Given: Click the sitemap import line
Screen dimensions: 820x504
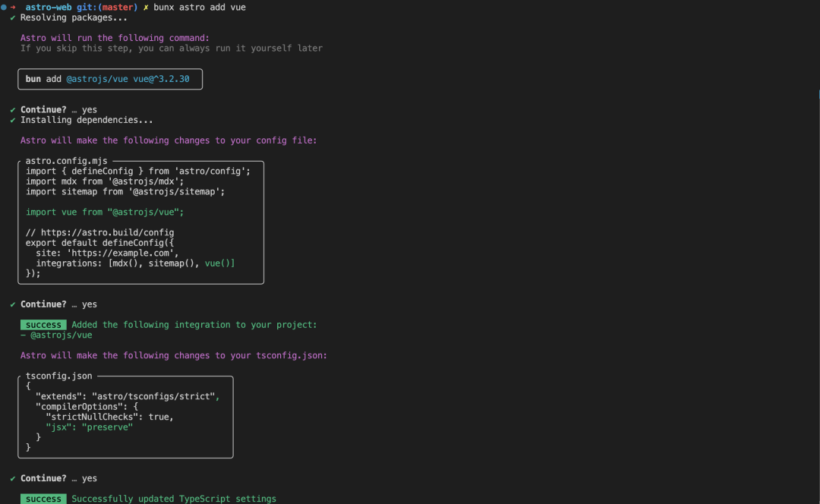Looking at the screenshot, I should (125, 192).
